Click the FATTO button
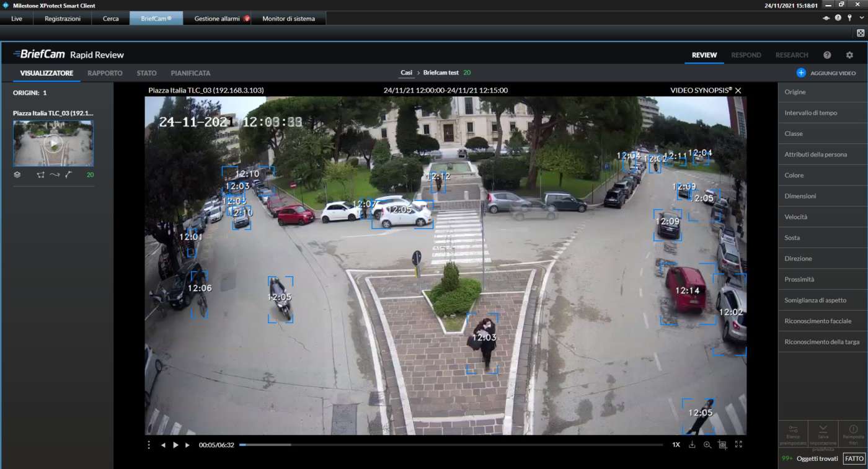 [854, 458]
